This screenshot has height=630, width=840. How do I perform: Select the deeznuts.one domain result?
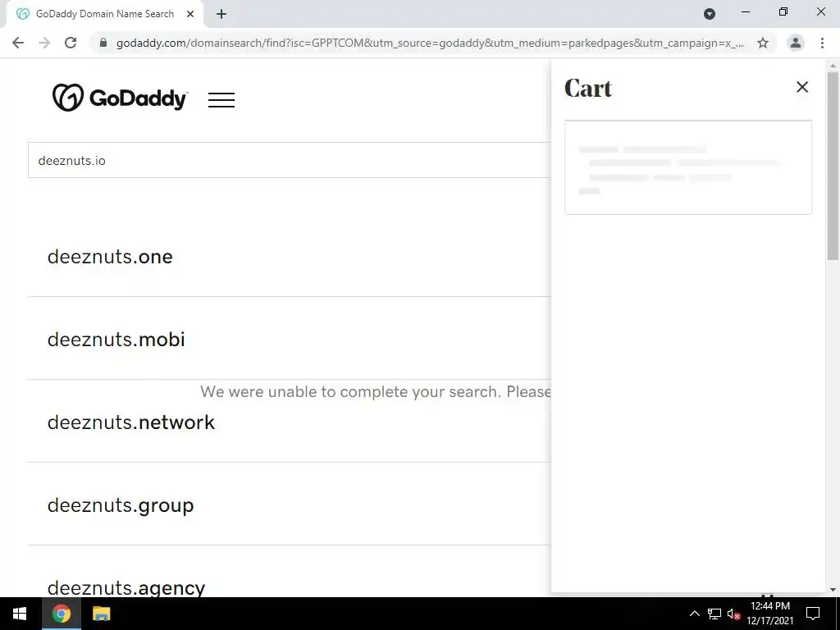(x=110, y=257)
